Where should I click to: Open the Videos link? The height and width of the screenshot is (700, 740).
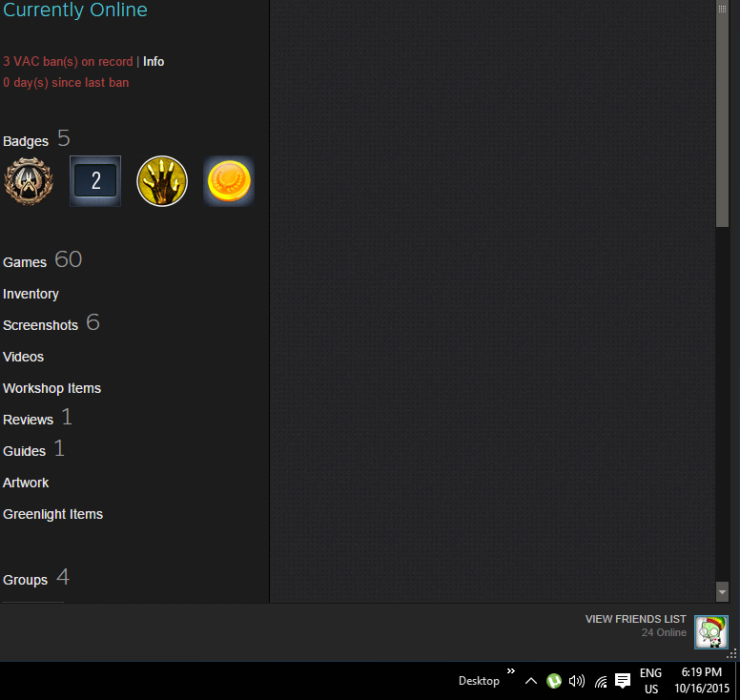pyautogui.click(x=23, y=357)
